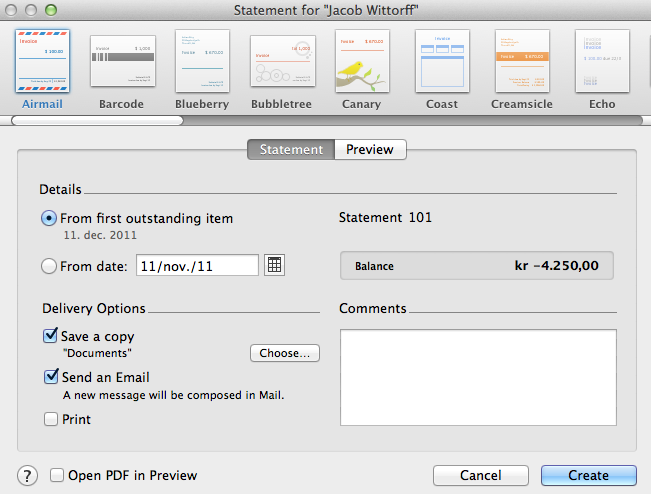Uncheck the Save a copy checkbox
This screenshot has width=651, height=494.
[x=51, y=337]
